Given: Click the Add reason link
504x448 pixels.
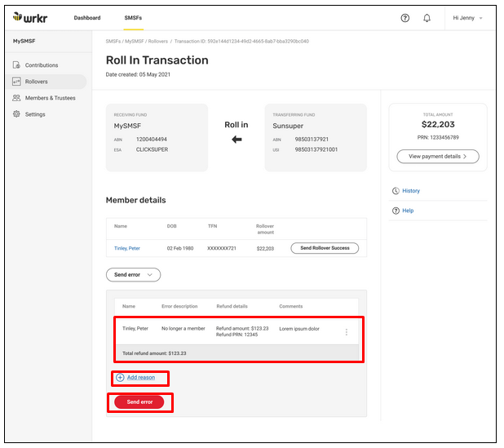Looking at the screenshot, I should tap(141, 377).
